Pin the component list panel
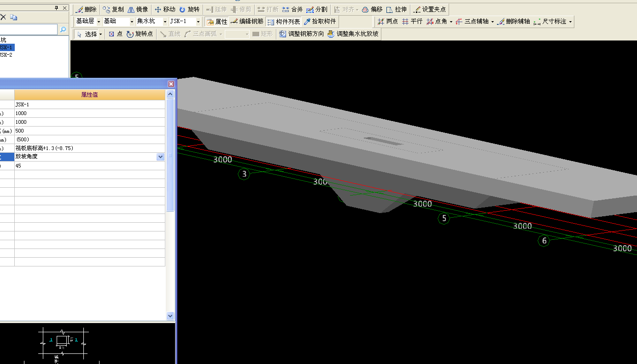This screenshot has height=364, width=637. point(57,8)
